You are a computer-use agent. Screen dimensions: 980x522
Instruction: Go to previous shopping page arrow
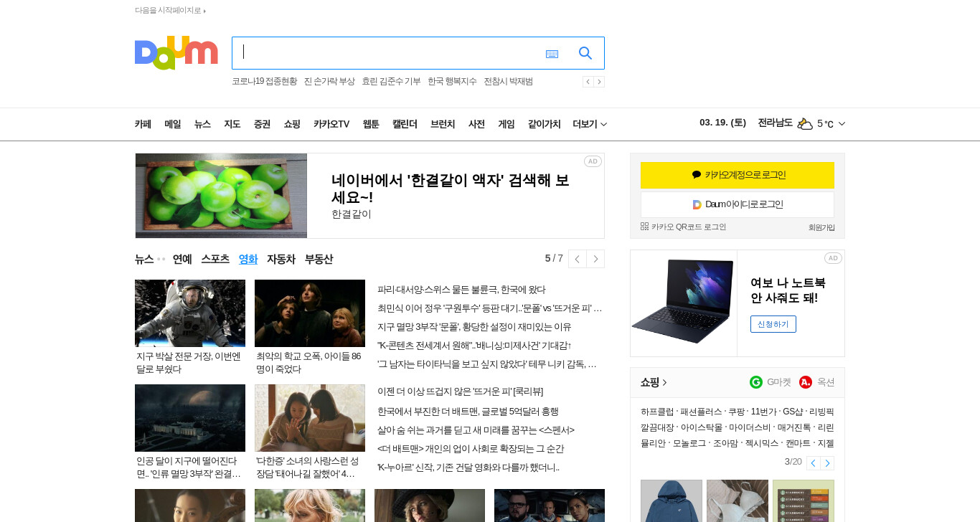click(x=814, y=463)
